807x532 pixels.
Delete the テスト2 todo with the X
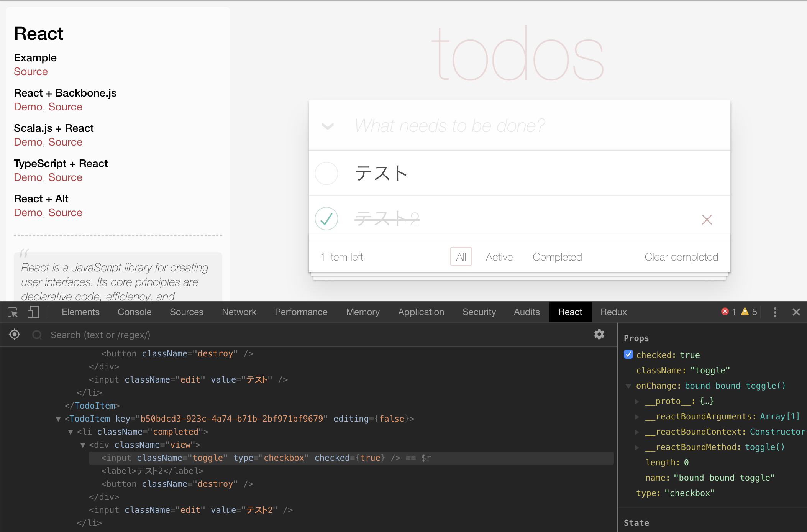pos(707,220)
